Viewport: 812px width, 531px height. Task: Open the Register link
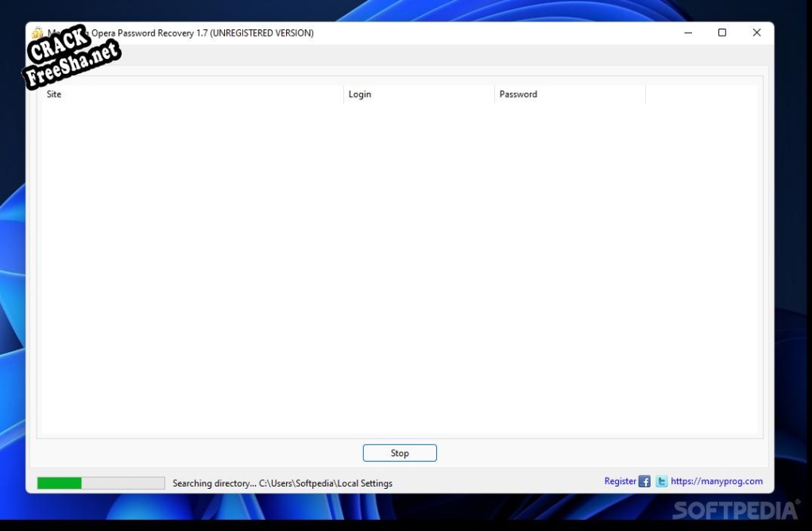coord(620,482)
